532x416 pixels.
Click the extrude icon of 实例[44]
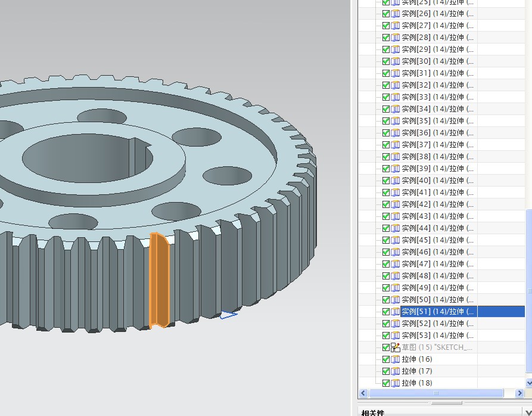point(395,228)
